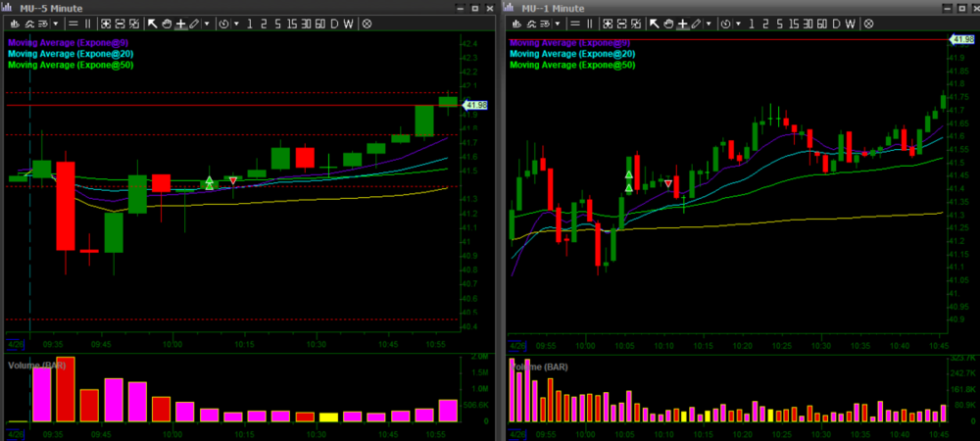
Task: Expand the clock dropdown arrow in 1 Minute chart
Action: point(739,24)
